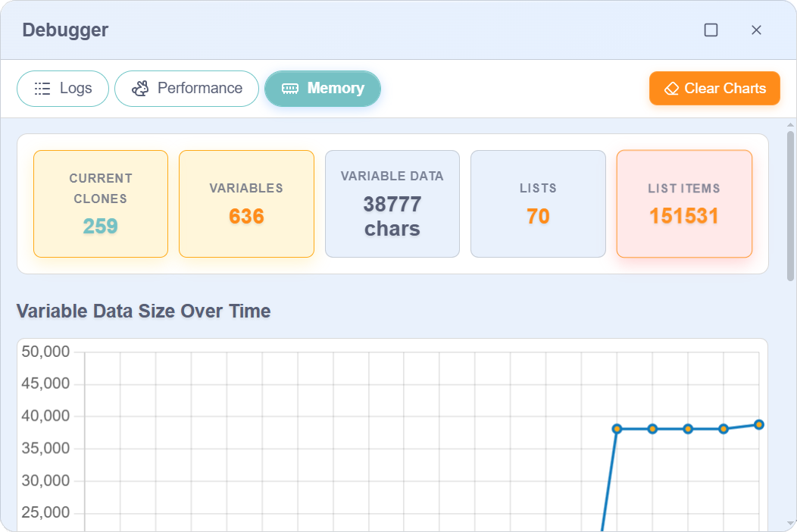This screenshot has width=797, height=532.
Task: Click the list icon on the Logs tab
Action: coord(42,88)
